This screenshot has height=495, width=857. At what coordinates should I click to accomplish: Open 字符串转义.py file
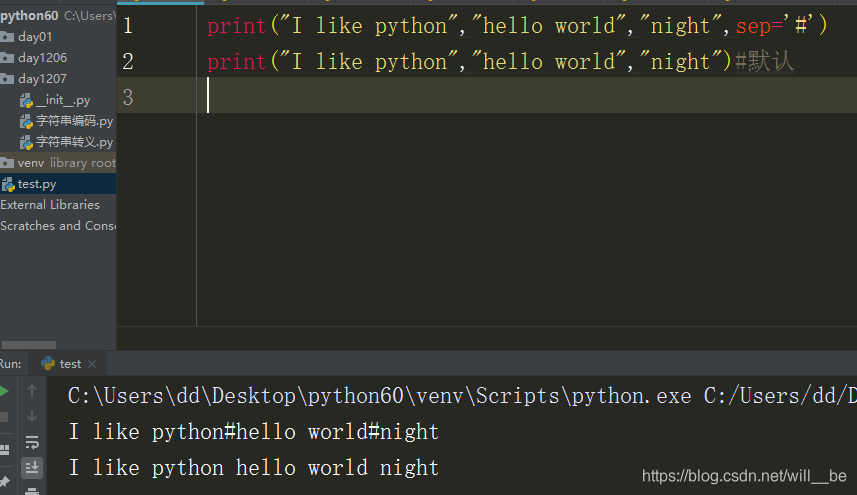(x=74, y=142)
